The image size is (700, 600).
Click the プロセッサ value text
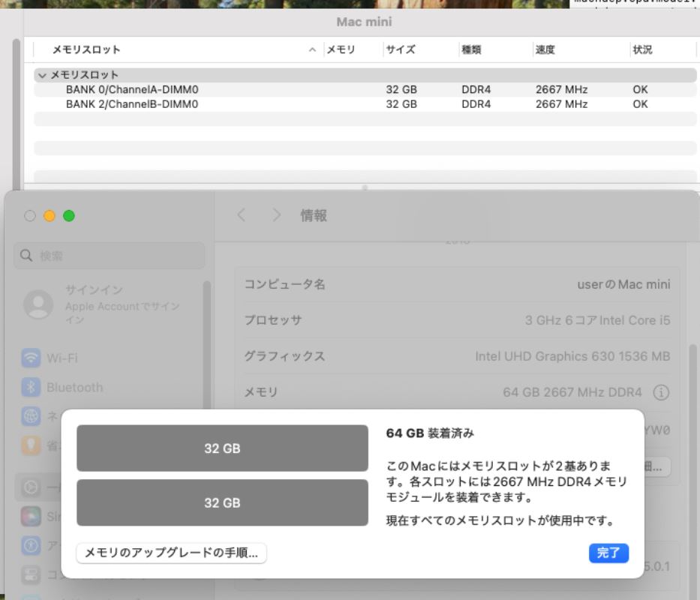click(597, 320)
